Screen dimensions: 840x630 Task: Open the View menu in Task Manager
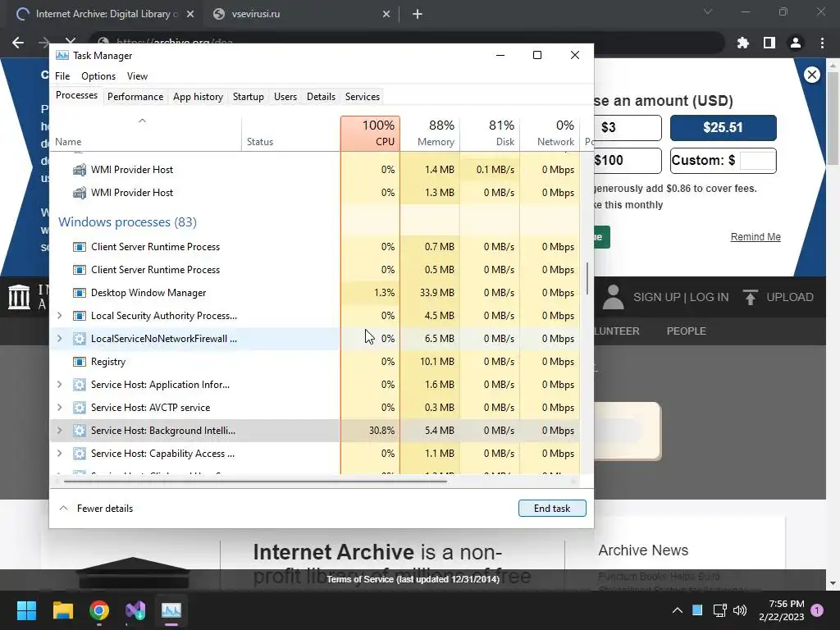click(137, 76)
